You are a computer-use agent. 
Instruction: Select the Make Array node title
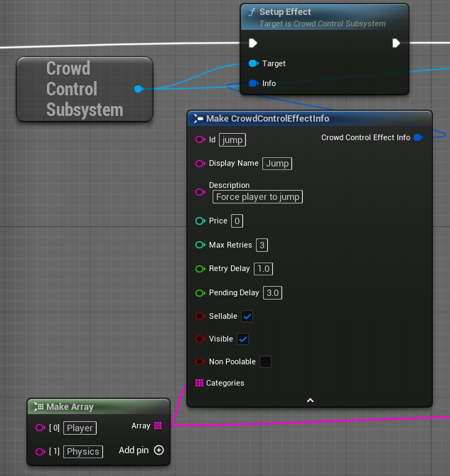(x=70, y=407)
